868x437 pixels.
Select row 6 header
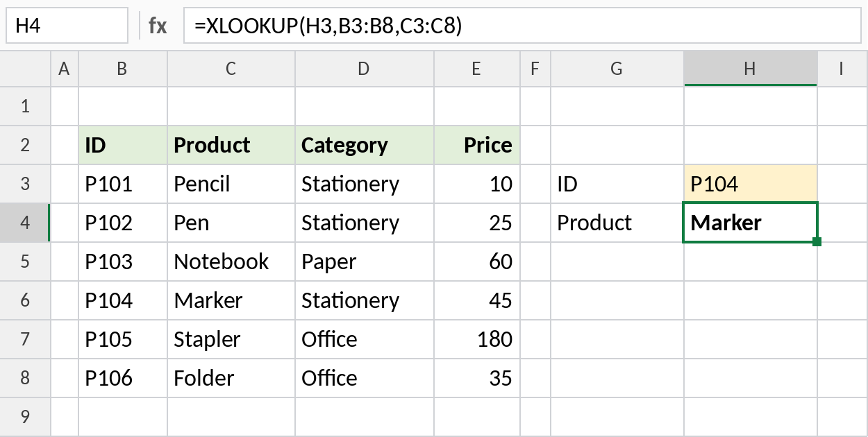coord(26,300)
